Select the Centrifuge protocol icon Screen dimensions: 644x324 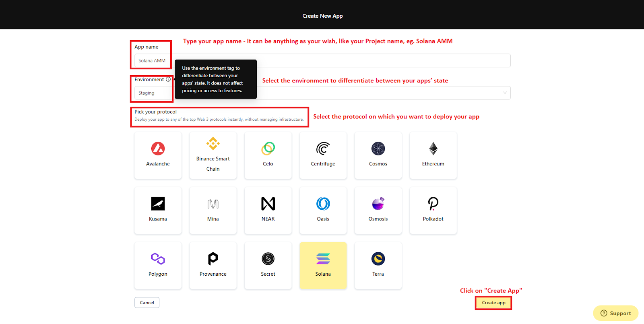(323, 149)
